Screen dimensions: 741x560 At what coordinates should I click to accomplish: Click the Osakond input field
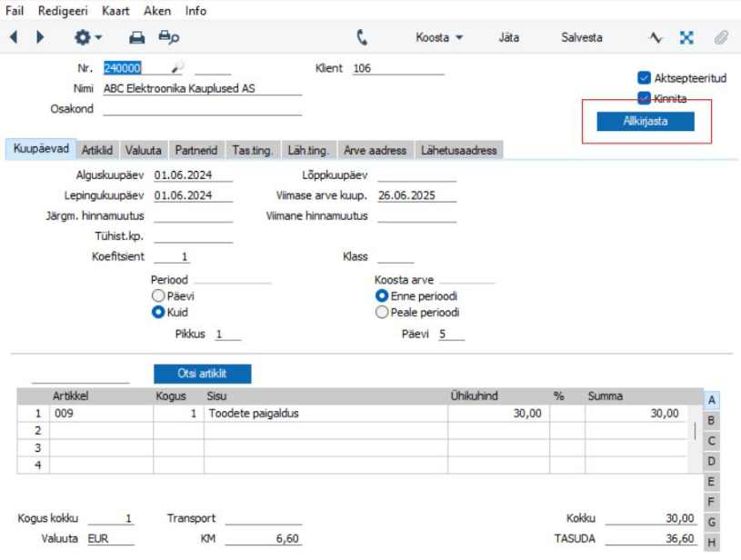(x=202, y=109)
